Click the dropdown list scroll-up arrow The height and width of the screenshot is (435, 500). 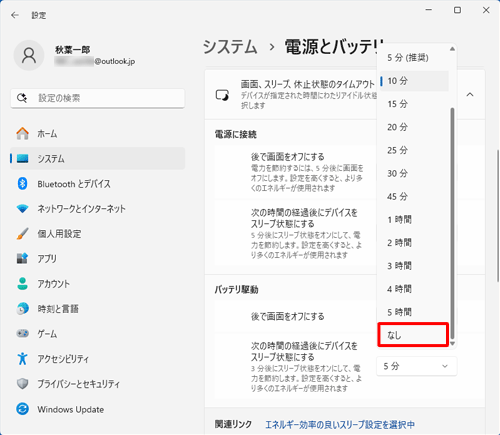coord(452,49)
